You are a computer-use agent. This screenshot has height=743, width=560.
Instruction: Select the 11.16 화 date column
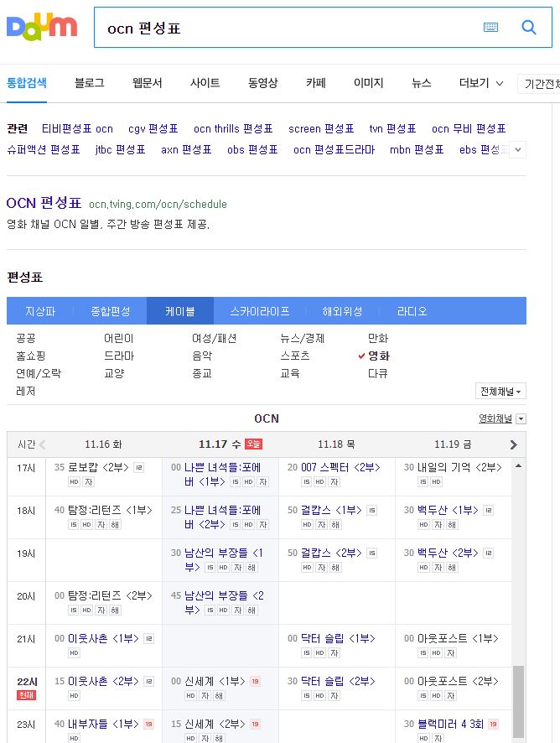pyautogui.click(x=103, y=444)
